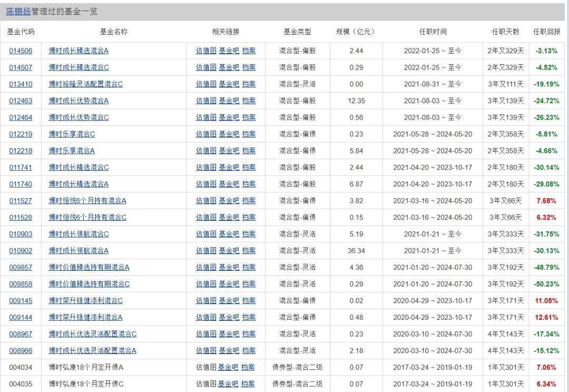This screenshot has width=569, height=392.
Task: Open 估值图 for fund 009144
Action: tap(206, 318)
